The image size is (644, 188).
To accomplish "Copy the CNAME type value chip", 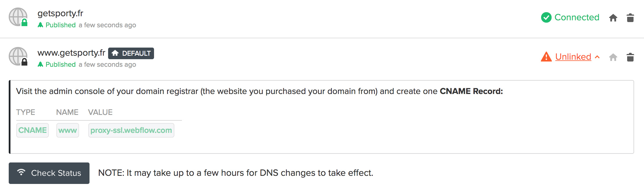I will [33, 130].
